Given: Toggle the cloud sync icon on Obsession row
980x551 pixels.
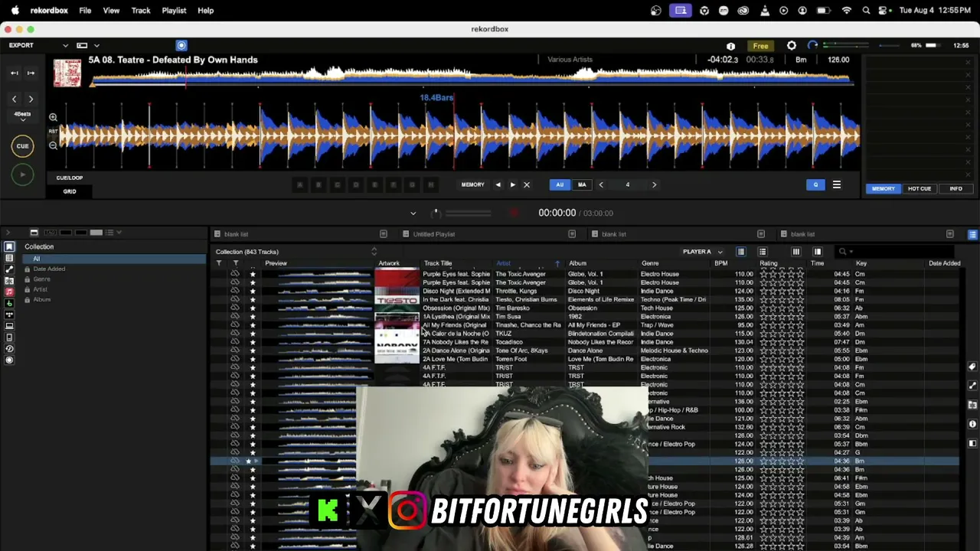Looking at the screenshot, I should coord(235,308).
